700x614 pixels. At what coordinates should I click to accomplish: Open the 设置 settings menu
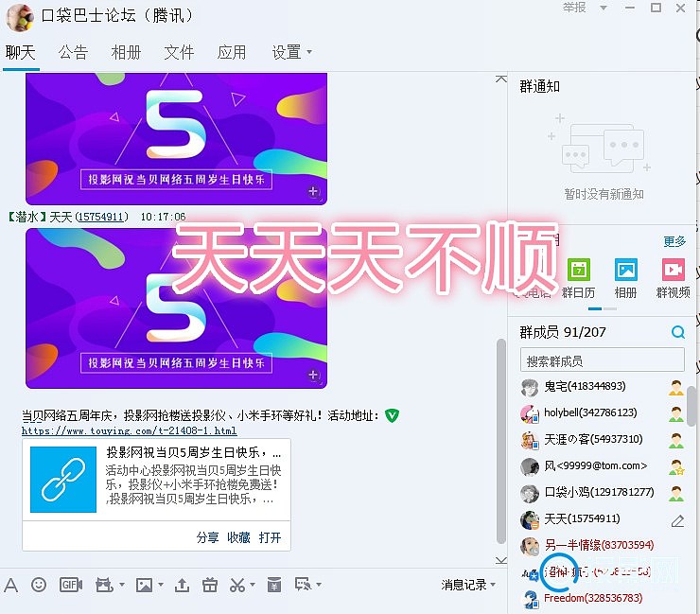click(292, 53)
